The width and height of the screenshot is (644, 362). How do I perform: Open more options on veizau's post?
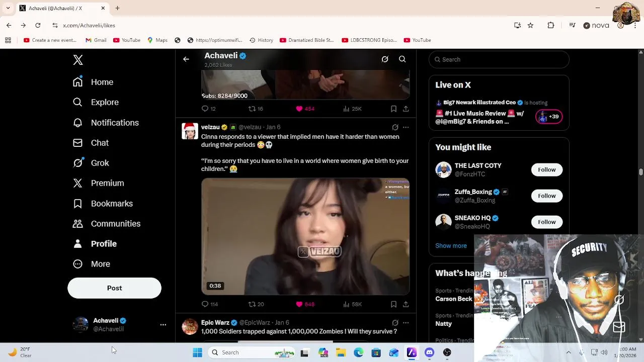406,127
